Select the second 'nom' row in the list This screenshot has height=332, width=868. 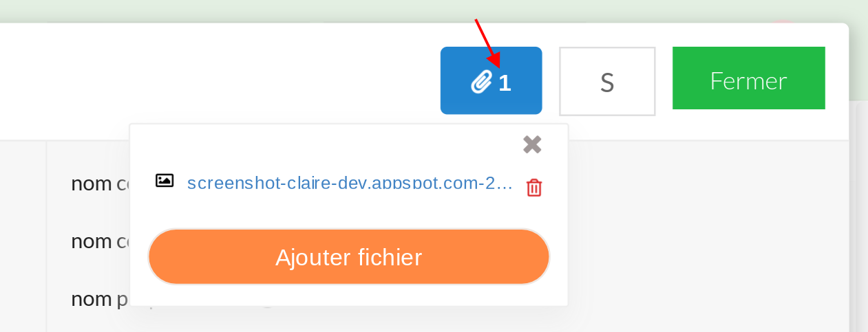click(100, 241)
